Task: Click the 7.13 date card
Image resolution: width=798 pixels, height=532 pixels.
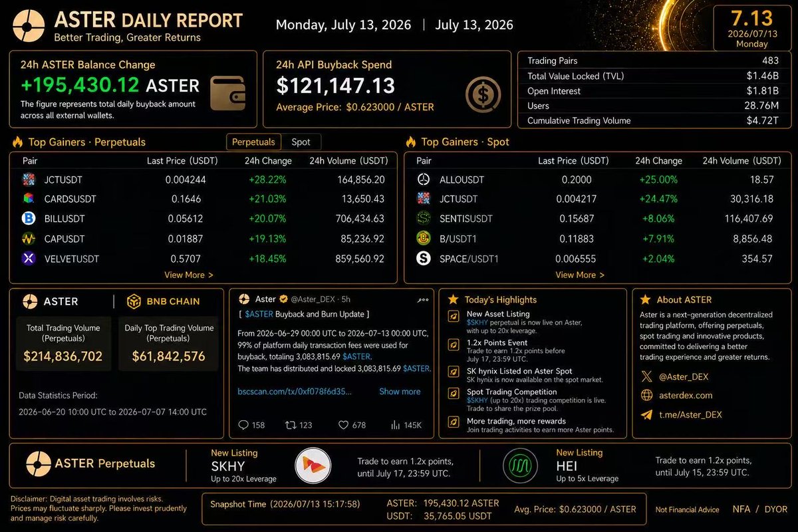Action: 751,28
